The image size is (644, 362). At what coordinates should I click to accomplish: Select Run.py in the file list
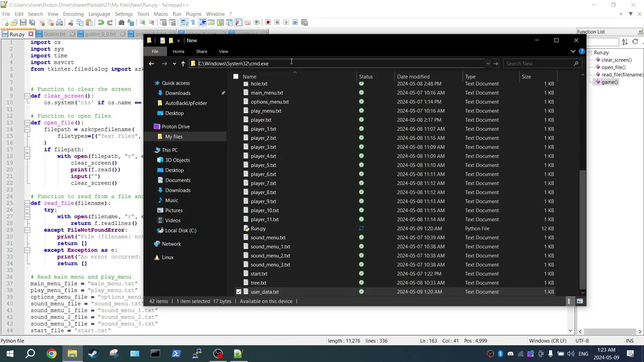pos(258,228)
